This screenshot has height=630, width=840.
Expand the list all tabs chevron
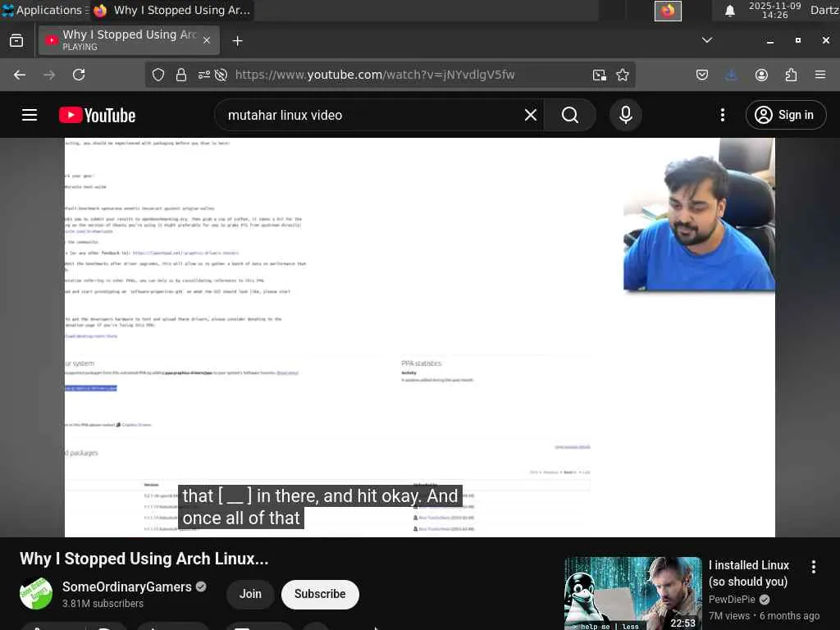707,40
